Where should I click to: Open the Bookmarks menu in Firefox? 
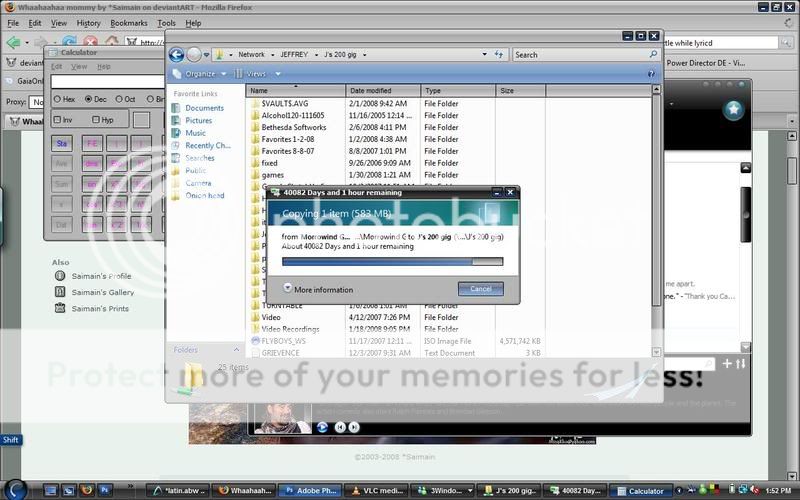click(128, 22)
